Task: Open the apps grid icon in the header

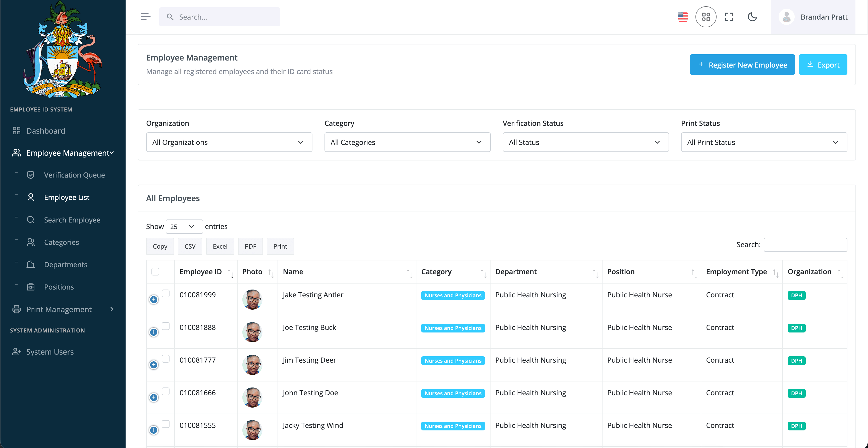Action: click(x=706, y=17)
